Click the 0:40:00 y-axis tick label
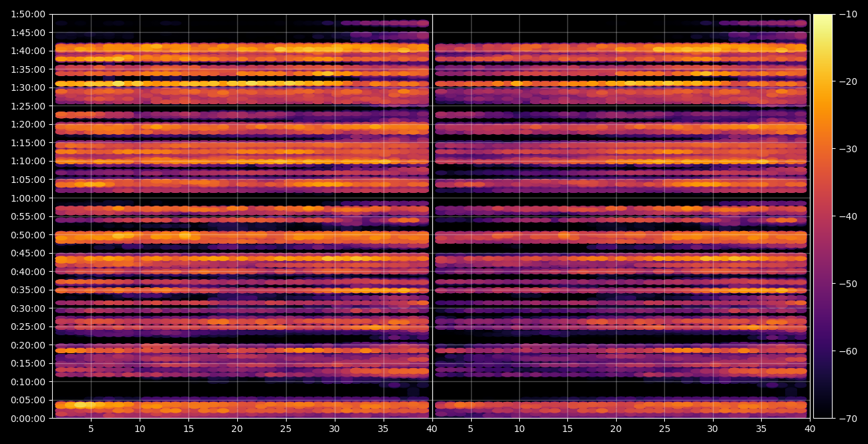Viewport: 868px width, 444px height. tap(28, 272)
